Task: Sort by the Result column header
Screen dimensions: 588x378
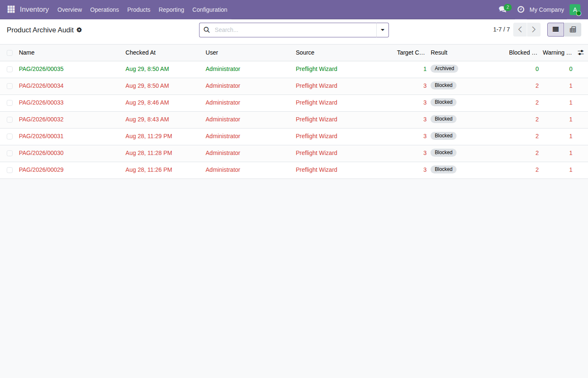Action: click(439, 52)
